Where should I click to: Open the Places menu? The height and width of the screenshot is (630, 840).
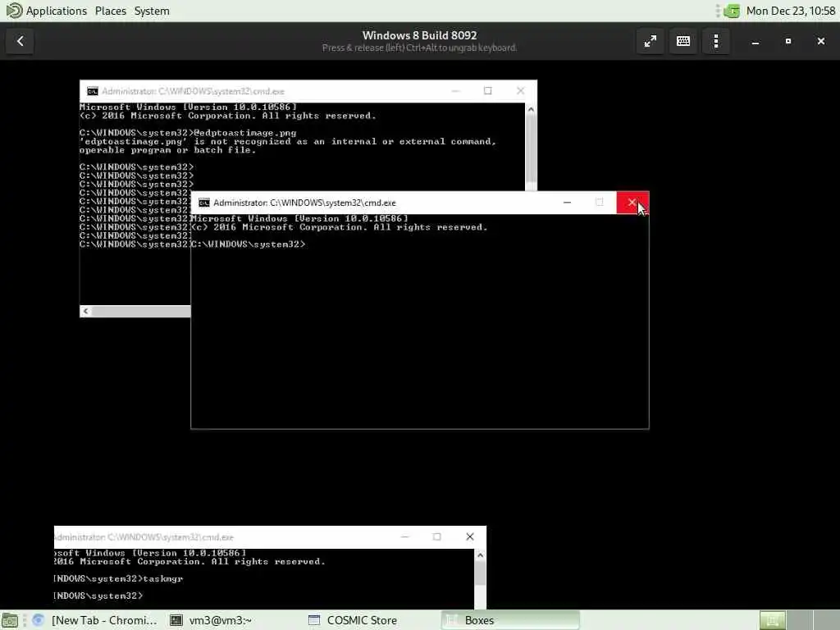pyautogui.click(x=111, y=11)
